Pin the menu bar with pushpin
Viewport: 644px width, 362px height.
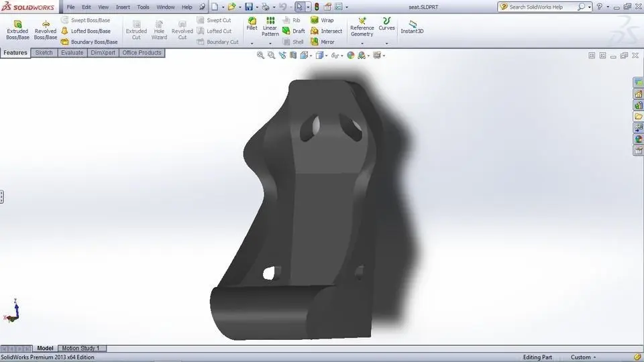(x=202, y=7)
